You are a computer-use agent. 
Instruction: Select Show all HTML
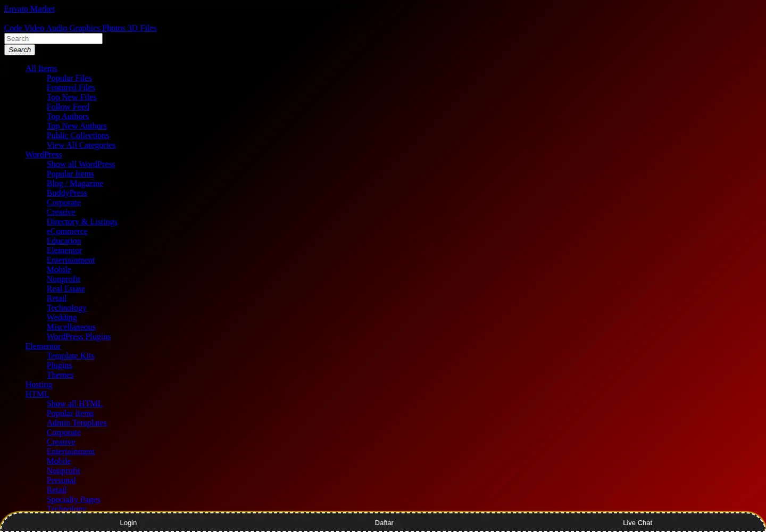[74, 404]
